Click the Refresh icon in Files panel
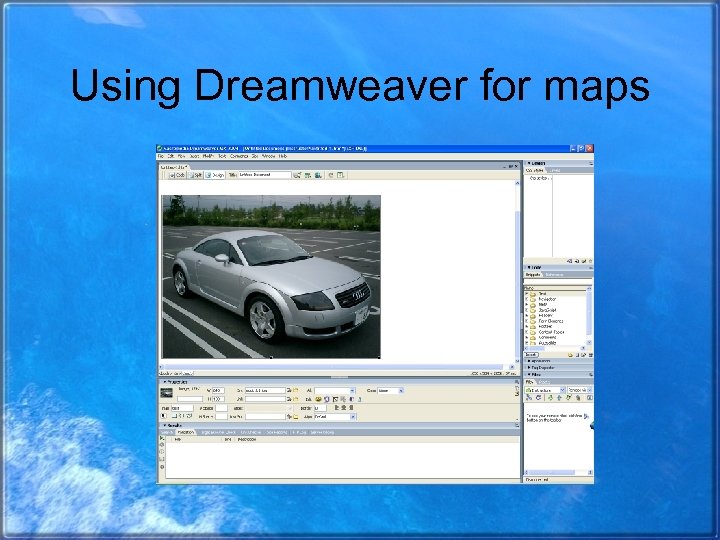 [x=539, y=398]
